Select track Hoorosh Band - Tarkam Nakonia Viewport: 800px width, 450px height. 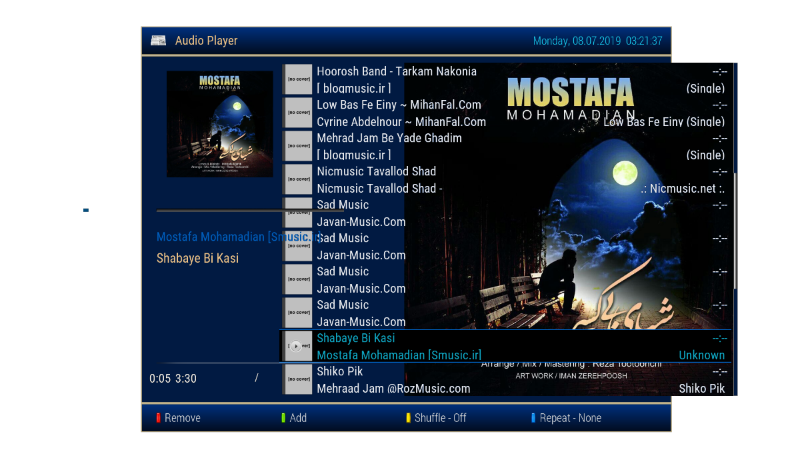tap(396, 71)
